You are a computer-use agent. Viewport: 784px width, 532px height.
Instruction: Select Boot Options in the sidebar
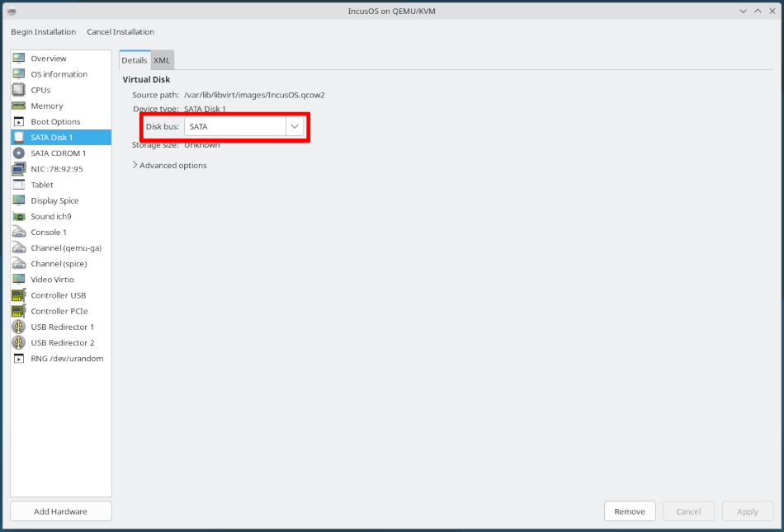18,121
